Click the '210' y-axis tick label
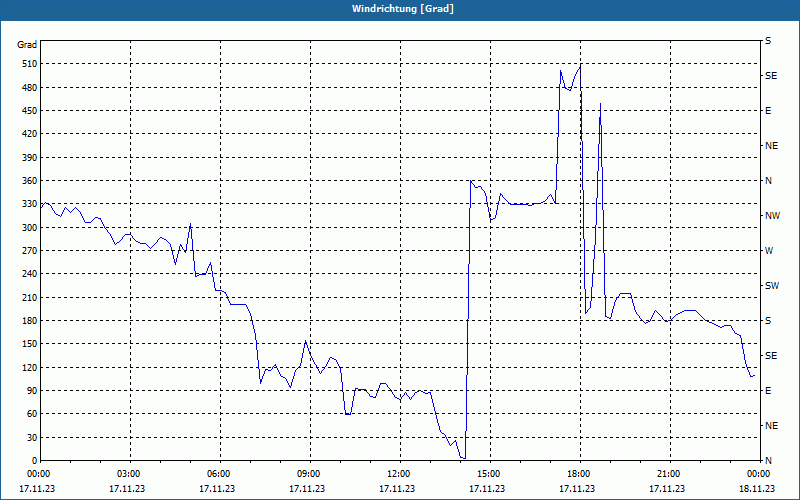The height and width of the screenshot is (500, 800). click(x=30, y=297)
